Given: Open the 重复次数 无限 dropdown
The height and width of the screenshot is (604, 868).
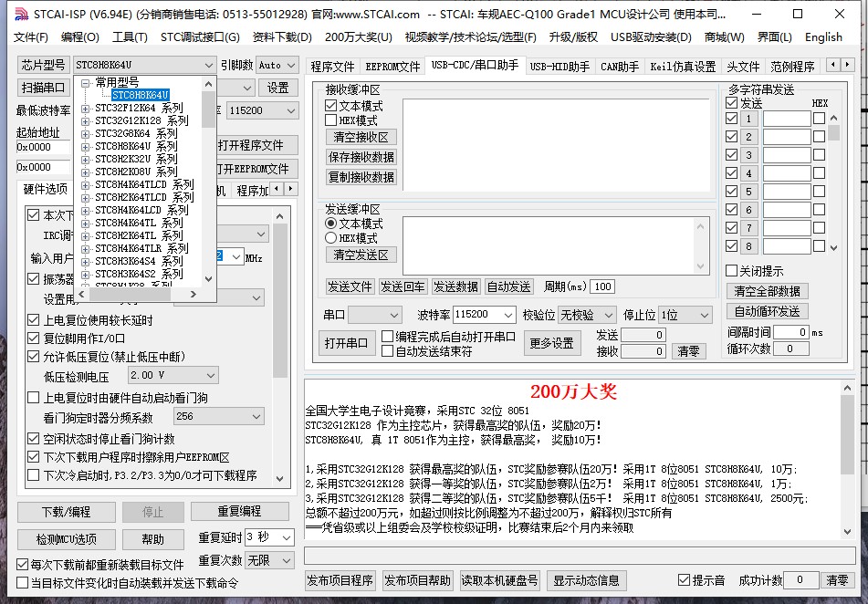Looking at the screenshot, I should 287,561.
